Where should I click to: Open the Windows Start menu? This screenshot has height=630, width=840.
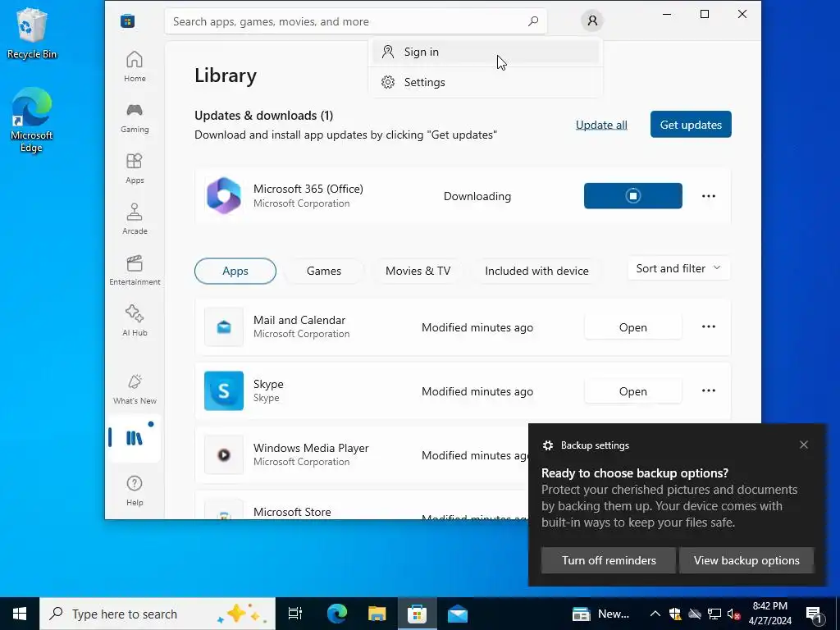[x=20, y=614]
